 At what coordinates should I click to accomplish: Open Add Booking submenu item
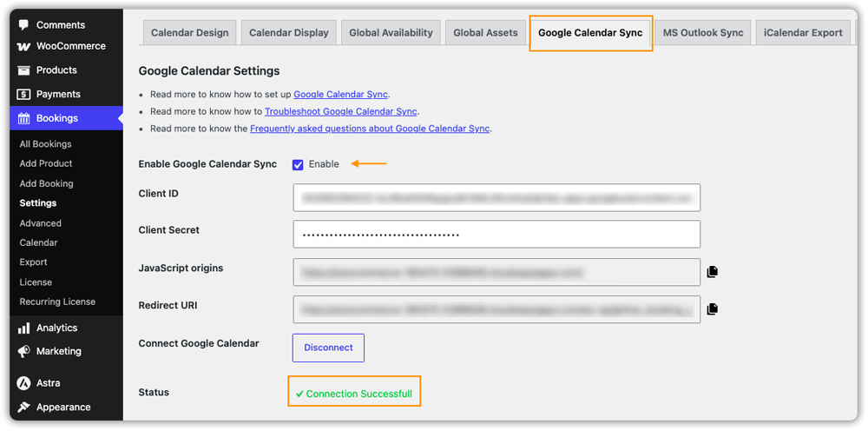click(x=47, y=183)
